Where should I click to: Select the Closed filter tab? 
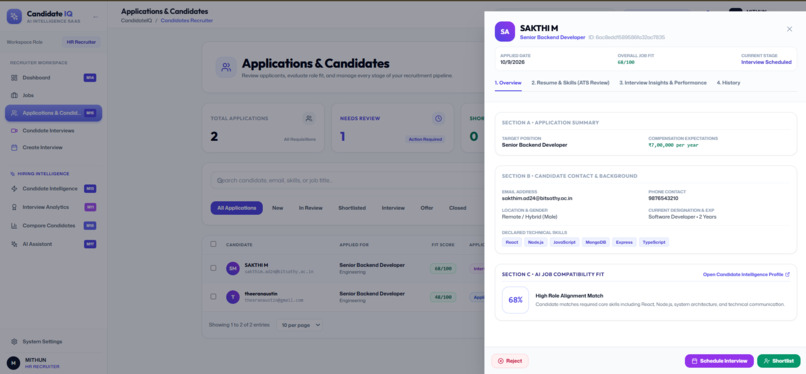(x=457, y=208)
